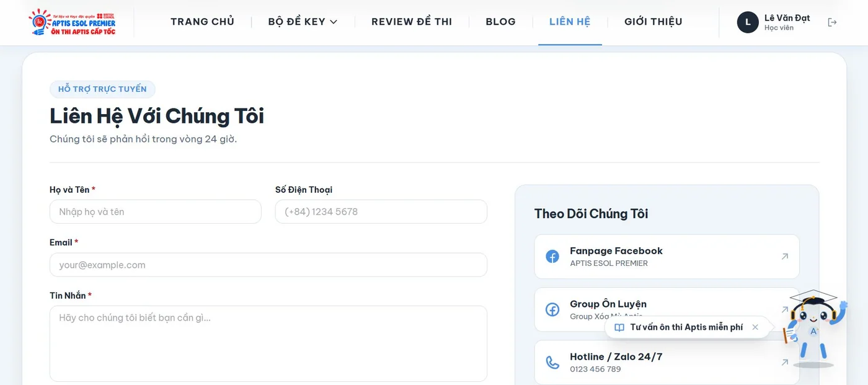Click the phone icon on Hotline card

click(552, 362)
